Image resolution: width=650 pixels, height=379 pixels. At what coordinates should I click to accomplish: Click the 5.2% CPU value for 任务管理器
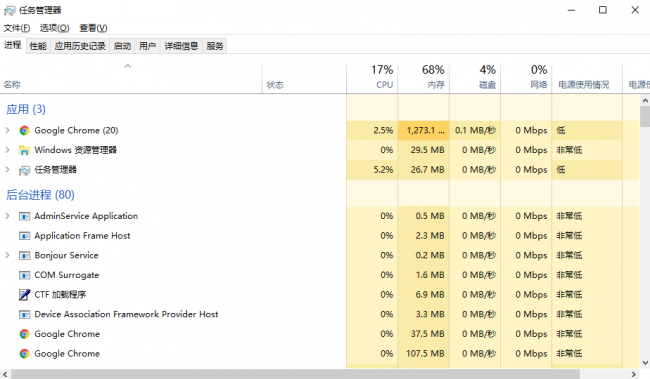coord(372,170)
